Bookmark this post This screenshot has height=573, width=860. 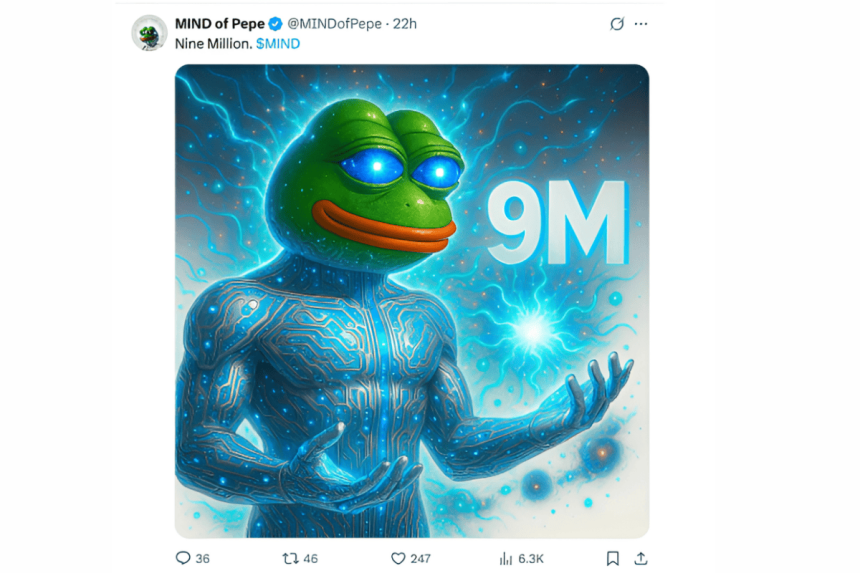click(x=613, y=558)
